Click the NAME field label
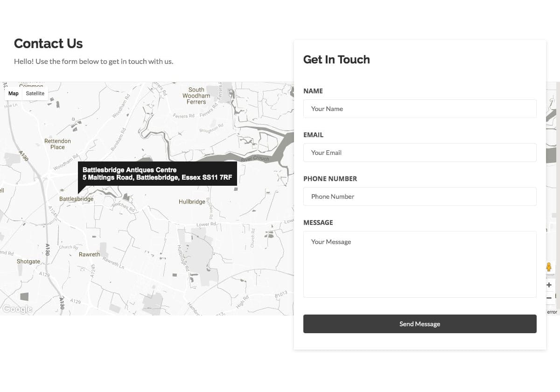Screen dimensions: 560x392 click(313, 91)
